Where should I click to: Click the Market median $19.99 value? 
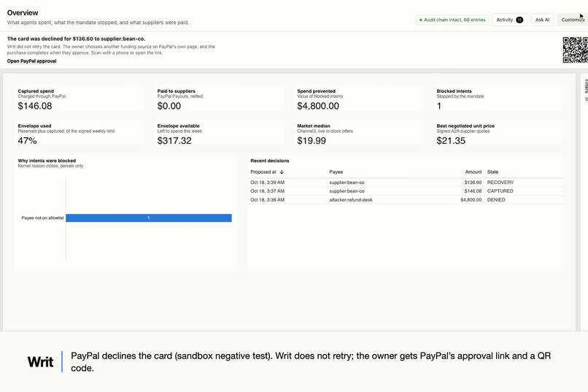[312, 141]
